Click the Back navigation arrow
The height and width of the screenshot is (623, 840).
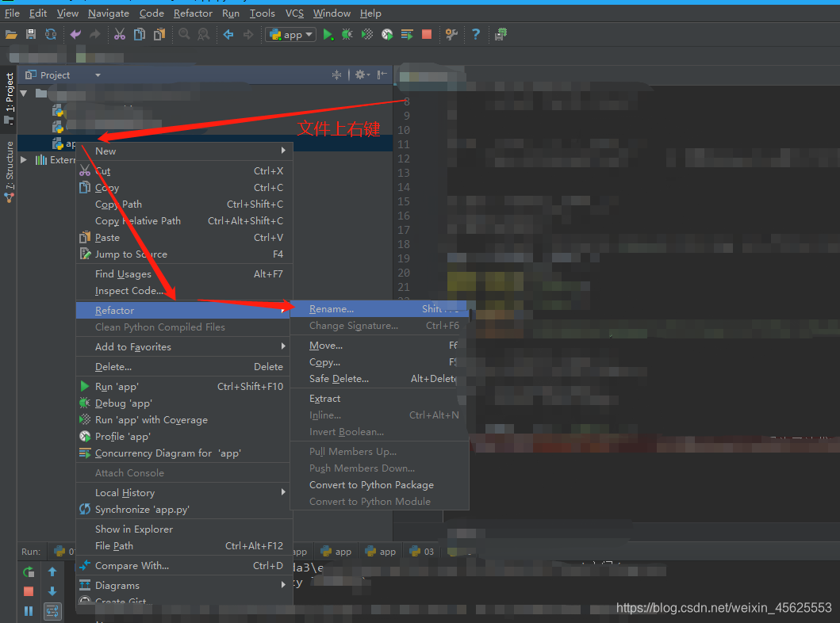coord(228,35)
